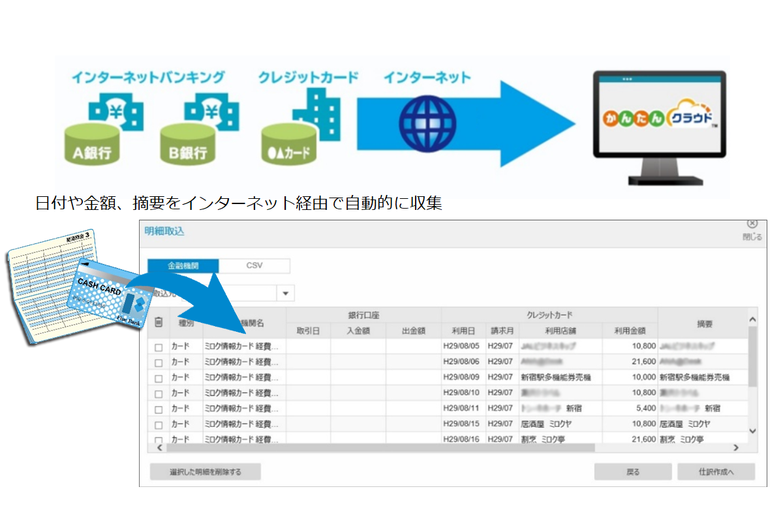Screen dimensions: 783x532
Task: Check the box for the H29/08/05 row
Action: click(159, 347)
